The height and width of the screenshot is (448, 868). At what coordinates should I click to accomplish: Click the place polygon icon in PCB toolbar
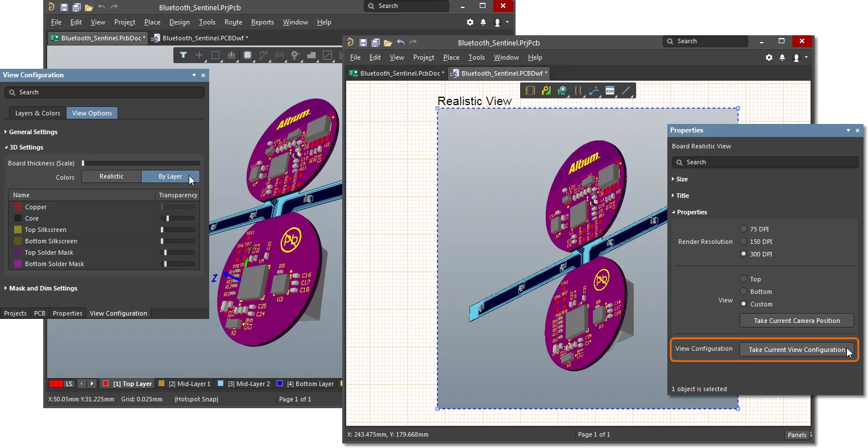point(311,55)
